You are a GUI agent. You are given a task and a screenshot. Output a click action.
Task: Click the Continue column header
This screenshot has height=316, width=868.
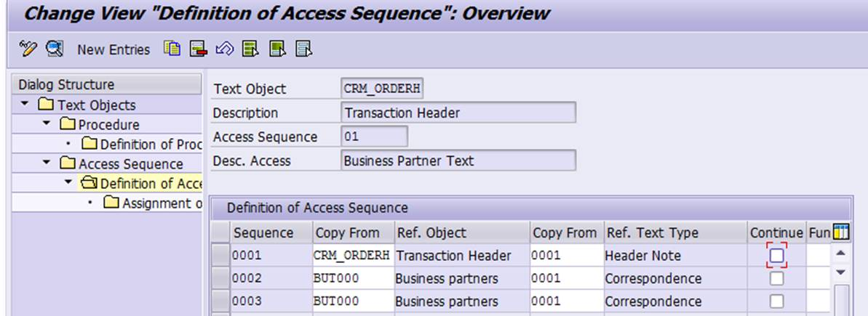pos(776,232)
